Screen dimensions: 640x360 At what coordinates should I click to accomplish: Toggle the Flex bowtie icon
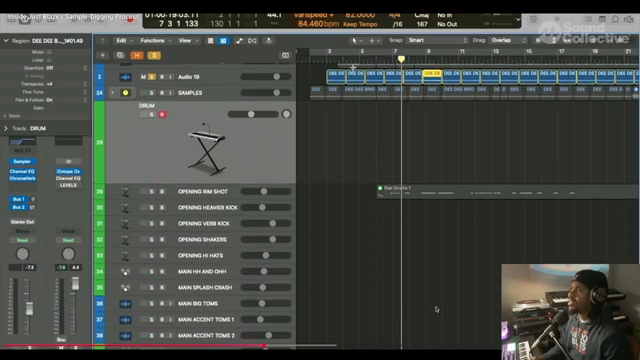252,41
